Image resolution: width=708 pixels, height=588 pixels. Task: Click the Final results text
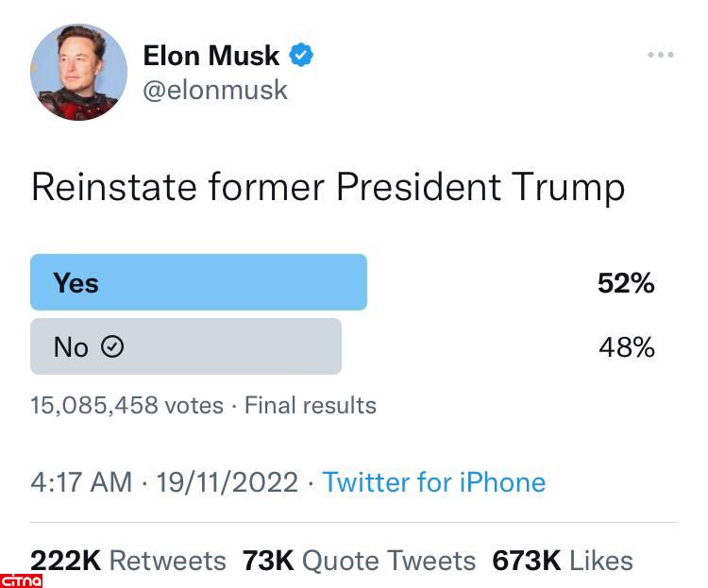(x=310, y=406)
